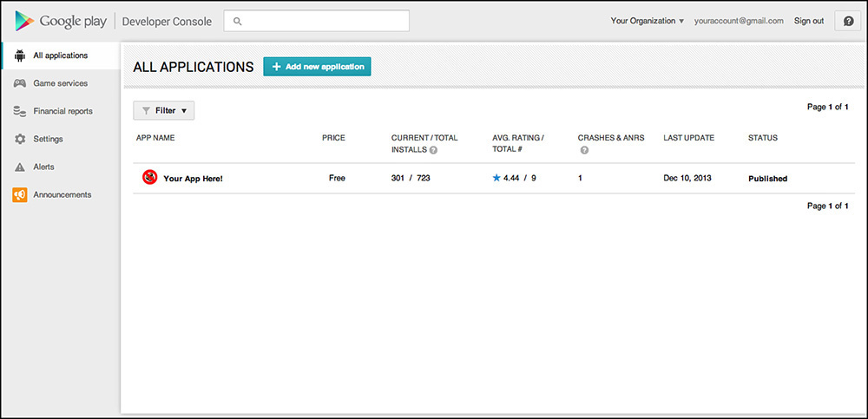
Task: Open the Your App Here! app link
Action: click(x=194, y=179)
